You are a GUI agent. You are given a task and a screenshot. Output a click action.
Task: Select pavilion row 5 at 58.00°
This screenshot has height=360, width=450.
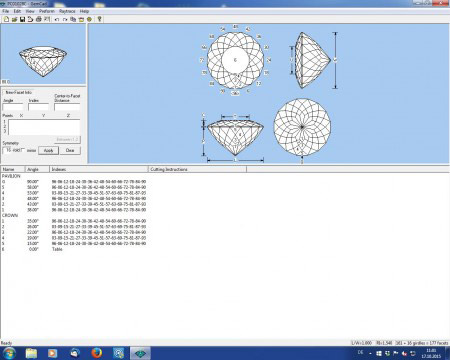pos(74,187)
